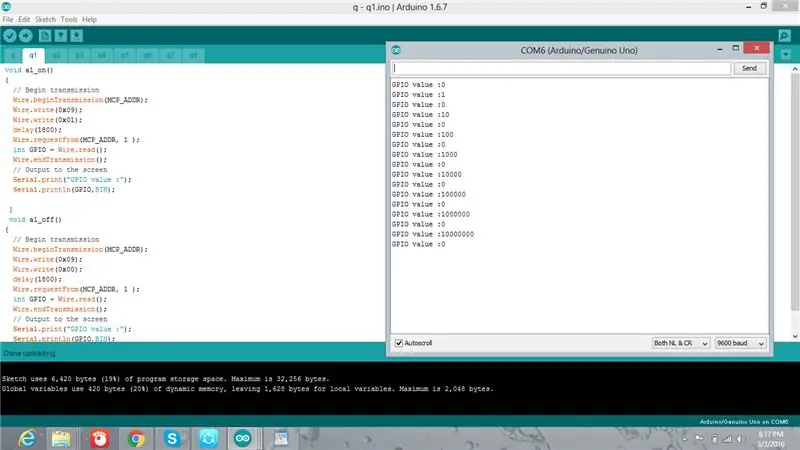800x450 pixels.
Task: Click the Upload sketch arrow button
Action: pos(26,36)
